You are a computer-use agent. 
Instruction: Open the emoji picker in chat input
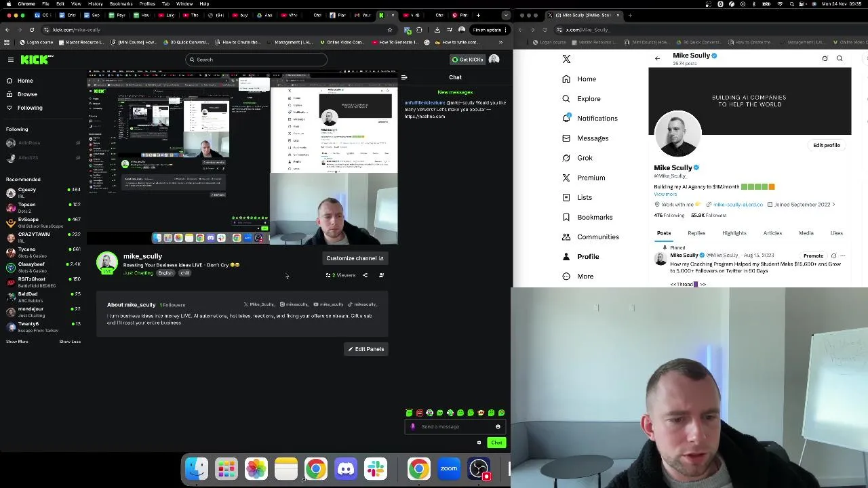[498, 427]
